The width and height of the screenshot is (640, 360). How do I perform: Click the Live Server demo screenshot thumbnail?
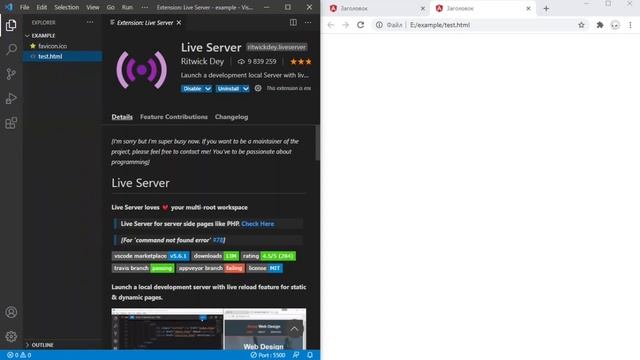209,329
